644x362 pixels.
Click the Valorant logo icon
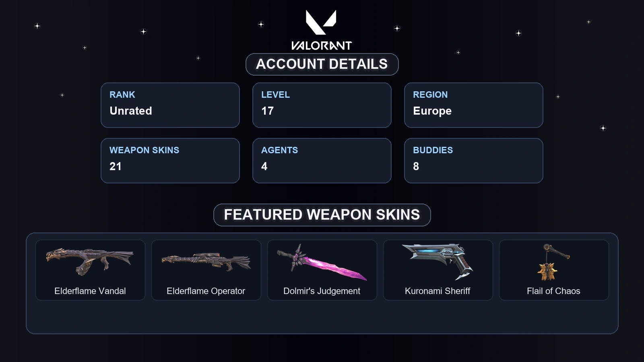[321, 23]
